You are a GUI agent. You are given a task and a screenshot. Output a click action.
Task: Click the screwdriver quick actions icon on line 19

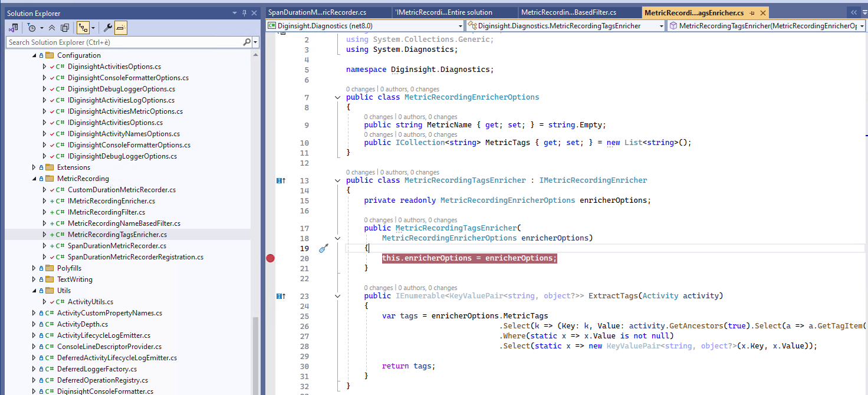(323, 249)
